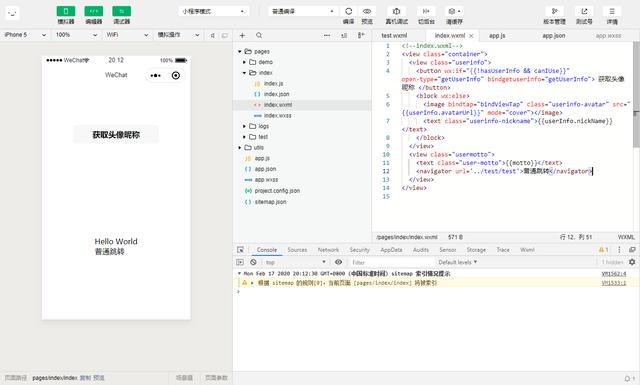Toggle the green Debugger (调试器) button

coord(122,11)
